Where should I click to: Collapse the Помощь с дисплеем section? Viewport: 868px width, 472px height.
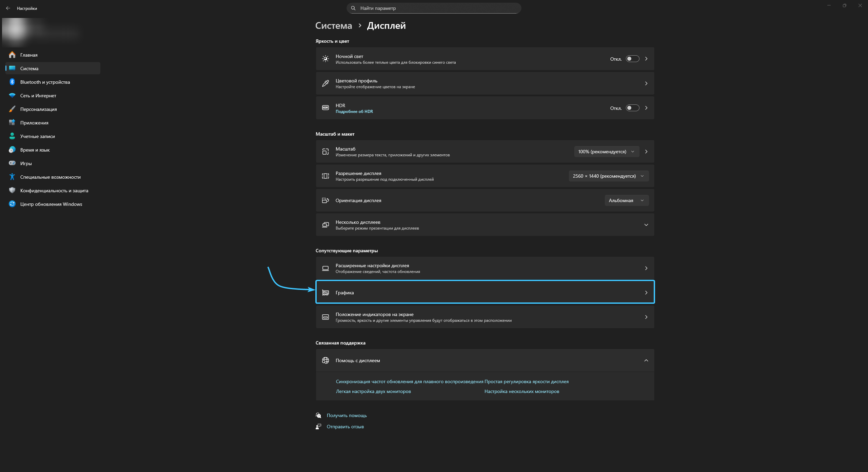pyautogui.click(x=646, y=360)
